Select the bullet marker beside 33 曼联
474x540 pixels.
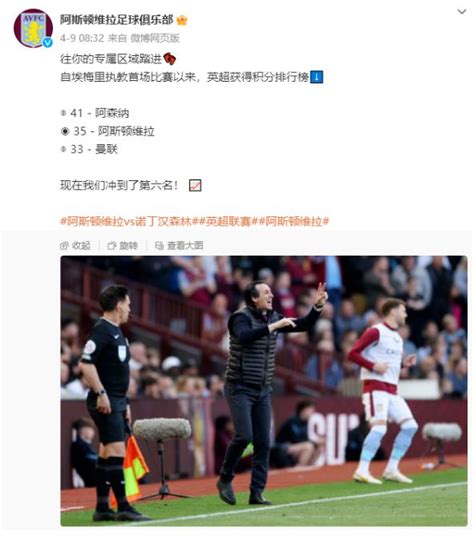63,149
